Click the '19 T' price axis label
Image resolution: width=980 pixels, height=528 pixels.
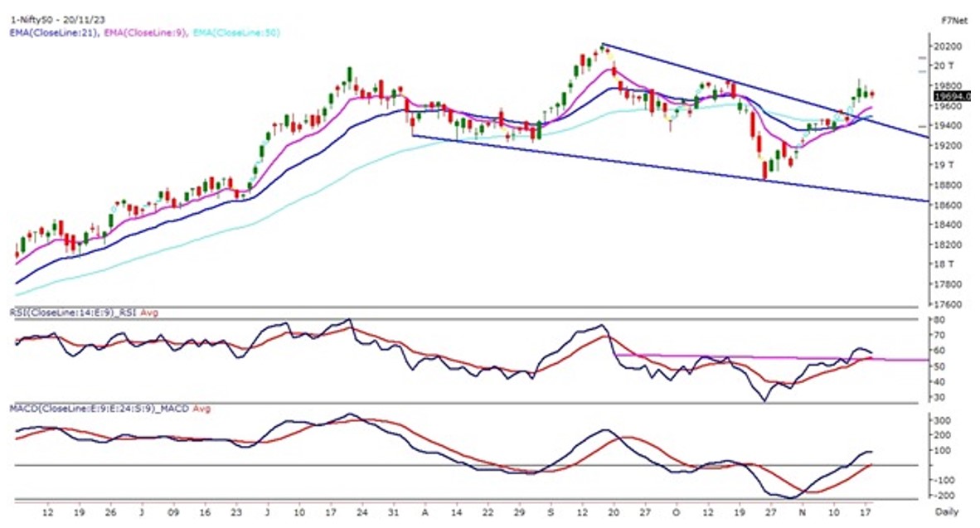click(x=944, y=165)
